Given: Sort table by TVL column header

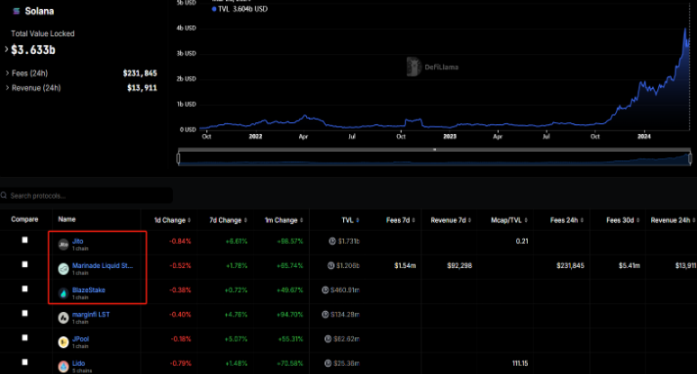Looking at the screenshot, I should click(x=350, y=220).
